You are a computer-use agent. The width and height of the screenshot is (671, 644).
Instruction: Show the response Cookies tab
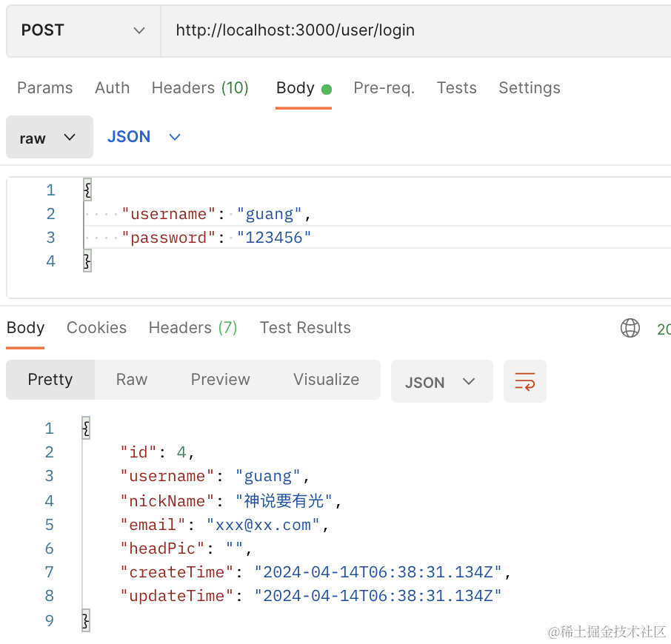click(96, 328)
